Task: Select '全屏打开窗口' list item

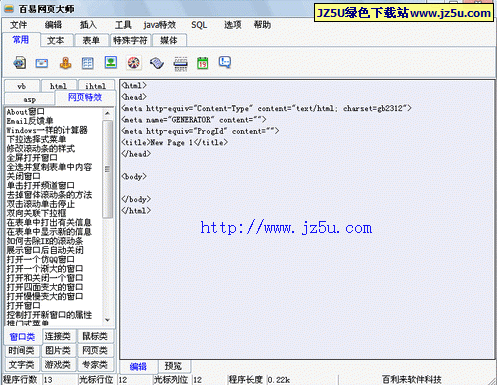Action: 32,158
